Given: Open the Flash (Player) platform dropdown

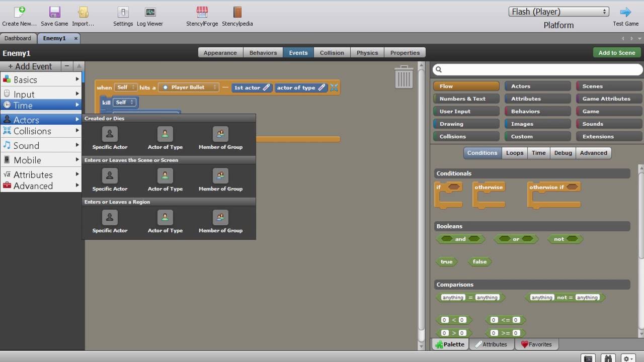Looking at the screenshot, I should (x=558, y=12).
